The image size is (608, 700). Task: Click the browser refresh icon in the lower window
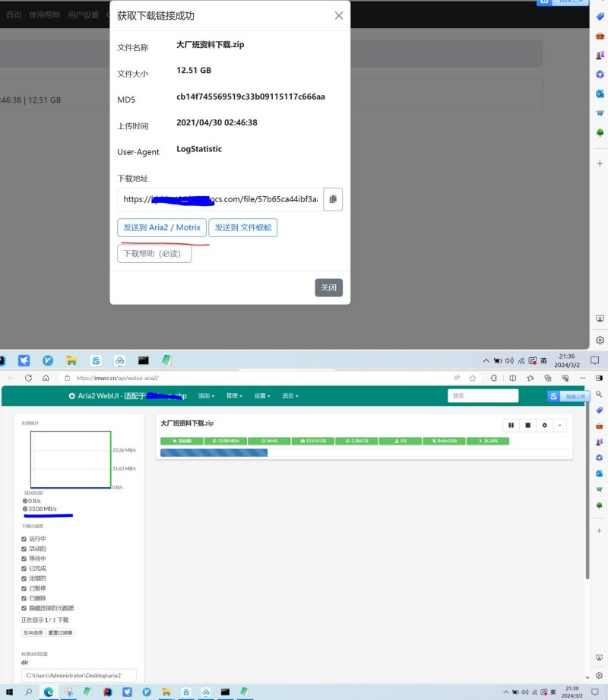pyautogui.click(x=29, y=378)
